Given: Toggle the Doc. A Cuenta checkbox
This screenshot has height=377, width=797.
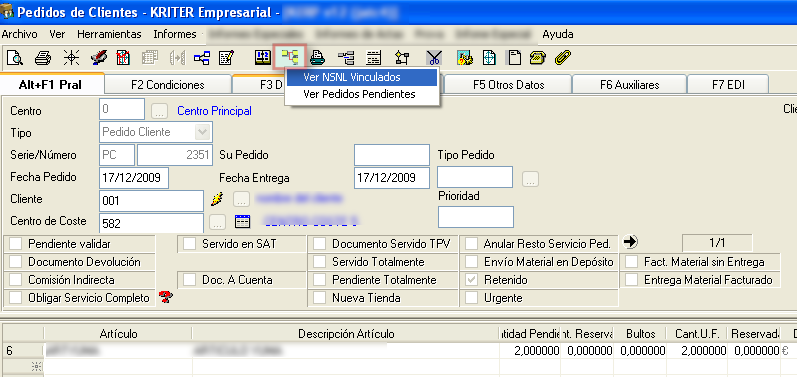Looking at the screenshot, I should pos(190,280).
